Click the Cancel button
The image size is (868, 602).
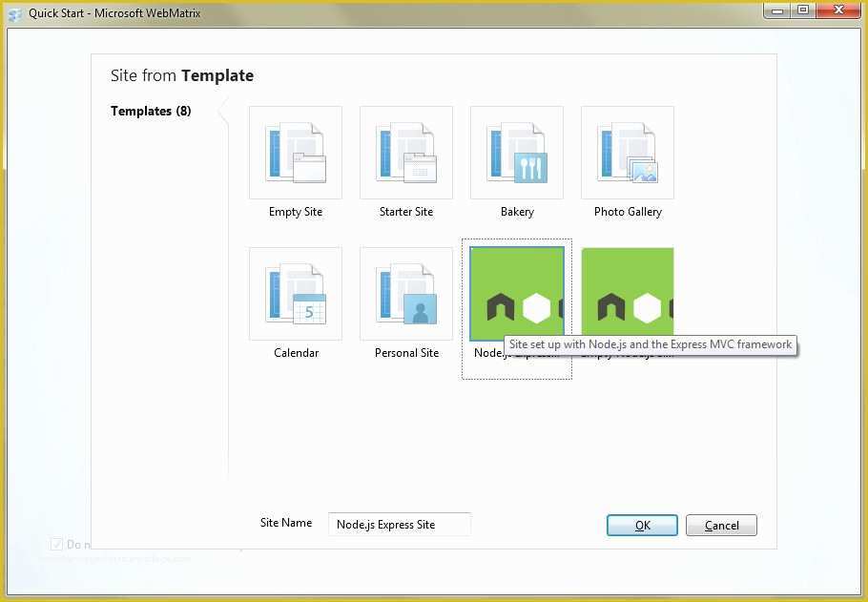(721, 525)
